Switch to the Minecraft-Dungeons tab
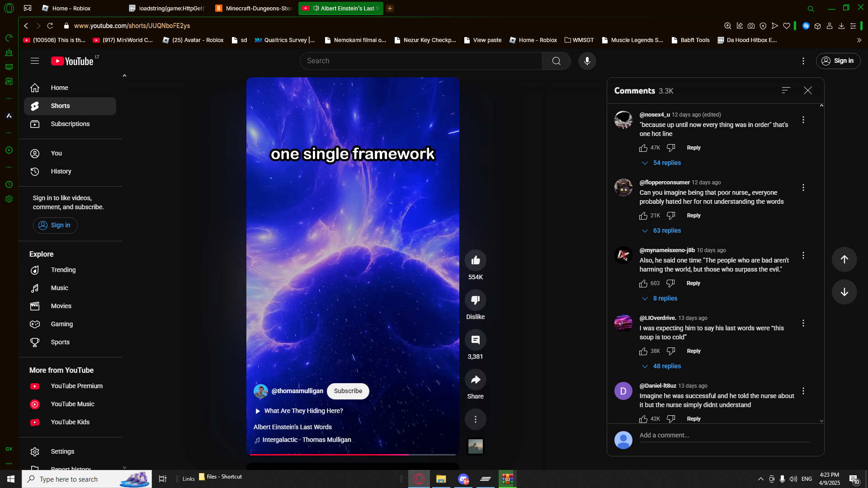This screenshot has height=488, width=868. pyautogui.click(x=254, y=8)
